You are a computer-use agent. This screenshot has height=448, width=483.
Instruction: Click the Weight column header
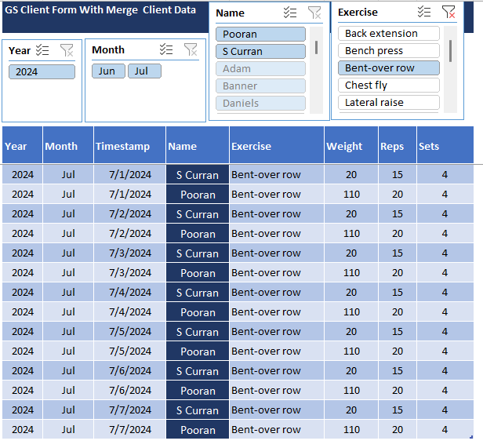coord(344,146)
